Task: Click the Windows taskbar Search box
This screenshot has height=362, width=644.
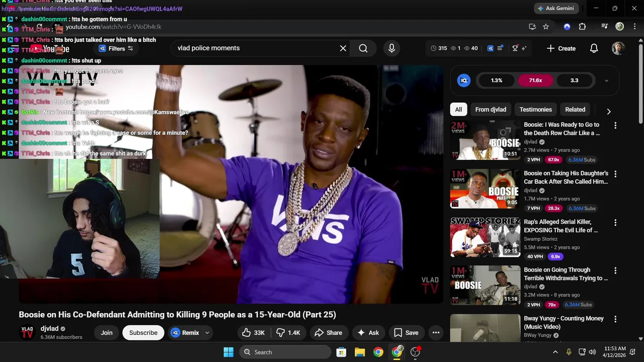Action: click(285, 352)
